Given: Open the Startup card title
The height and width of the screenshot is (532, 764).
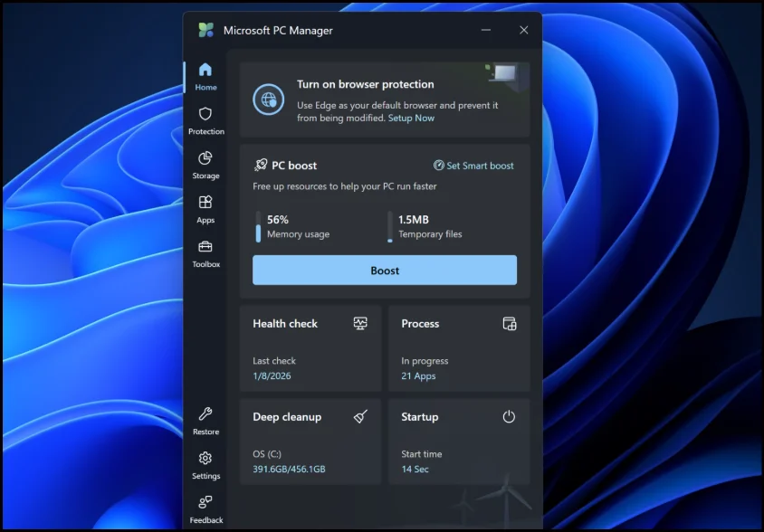Looking at the screenshot, I should pyautogui.click(x=419, y=417).
